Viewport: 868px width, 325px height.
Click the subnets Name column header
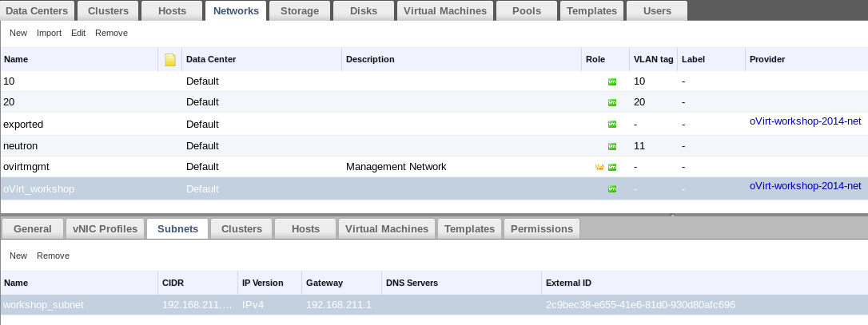pyautogui.click(x=79, y=283)
